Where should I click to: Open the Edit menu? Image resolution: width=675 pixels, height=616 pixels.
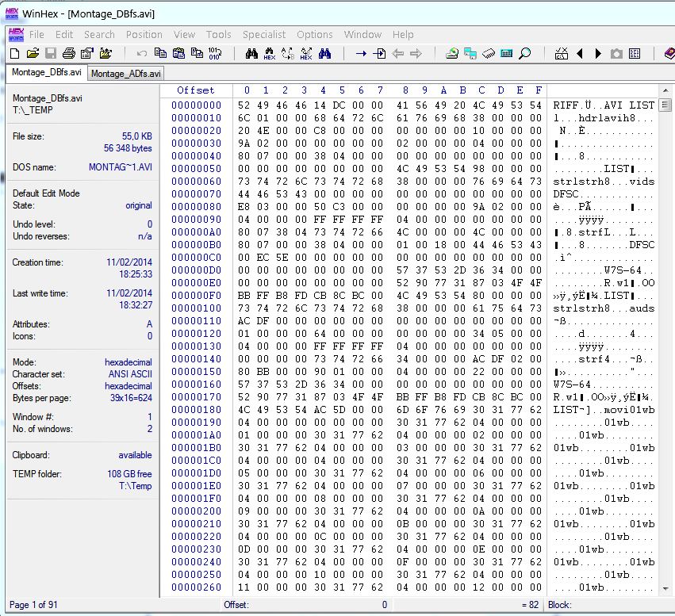(x=64, y=34)
